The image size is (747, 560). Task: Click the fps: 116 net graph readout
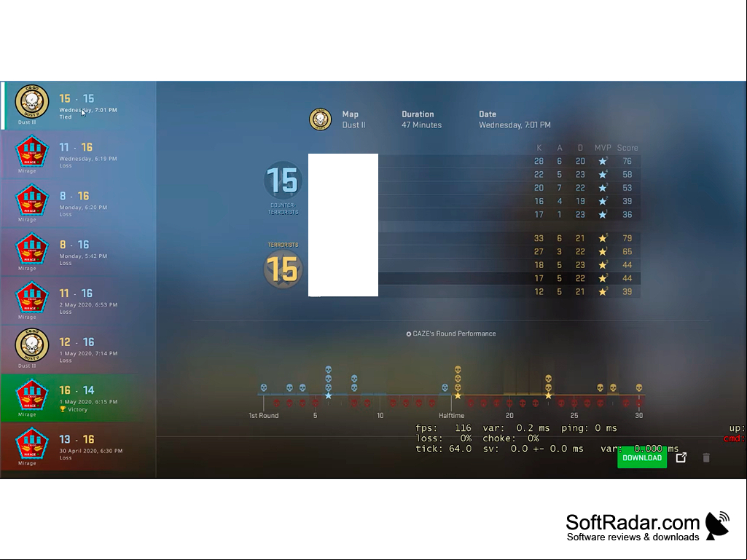pyautogui.click(x=443, y=428)
